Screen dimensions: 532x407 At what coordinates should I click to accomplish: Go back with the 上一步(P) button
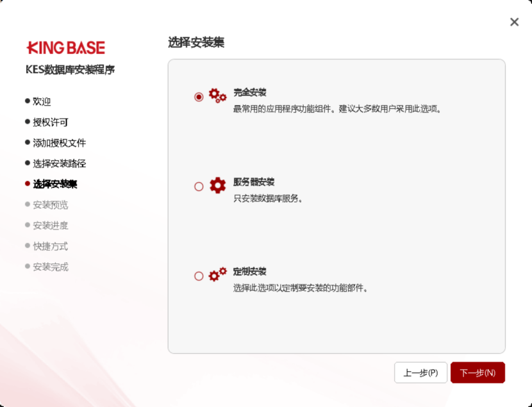420,372
